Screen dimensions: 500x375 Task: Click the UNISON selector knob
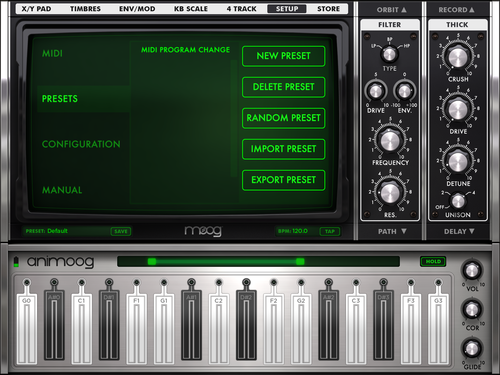click(x=458, y=201)
